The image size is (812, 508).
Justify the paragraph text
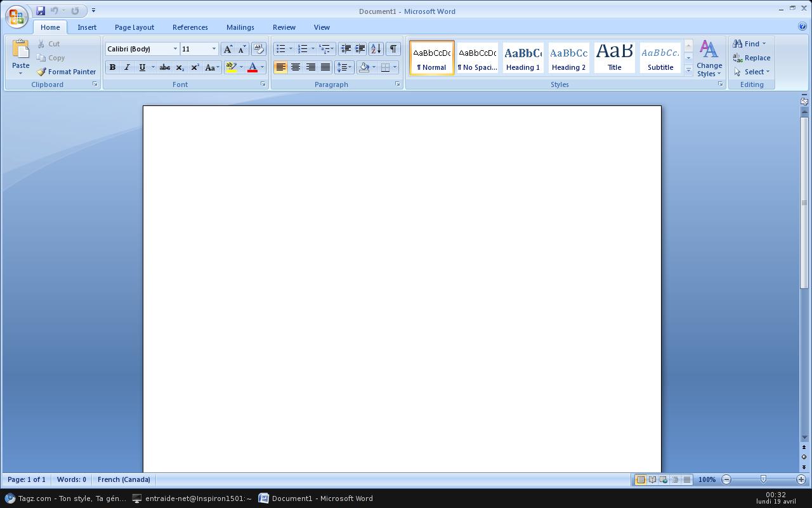coord(325,67)
